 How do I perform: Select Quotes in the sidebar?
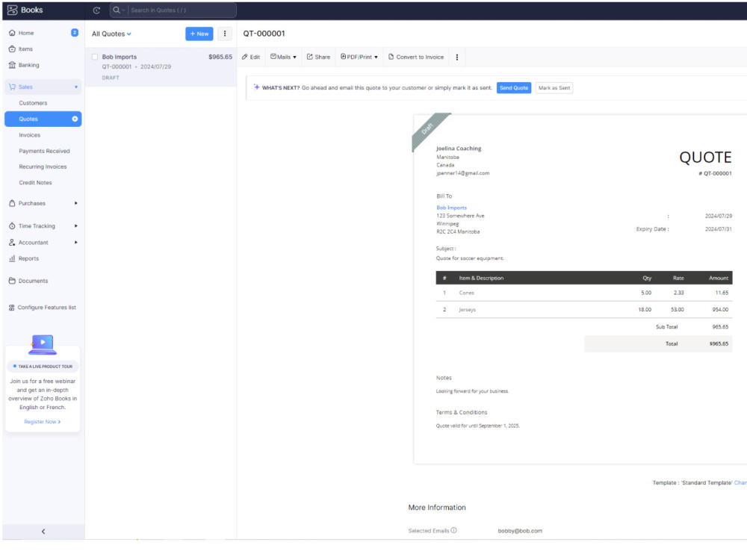43,119
